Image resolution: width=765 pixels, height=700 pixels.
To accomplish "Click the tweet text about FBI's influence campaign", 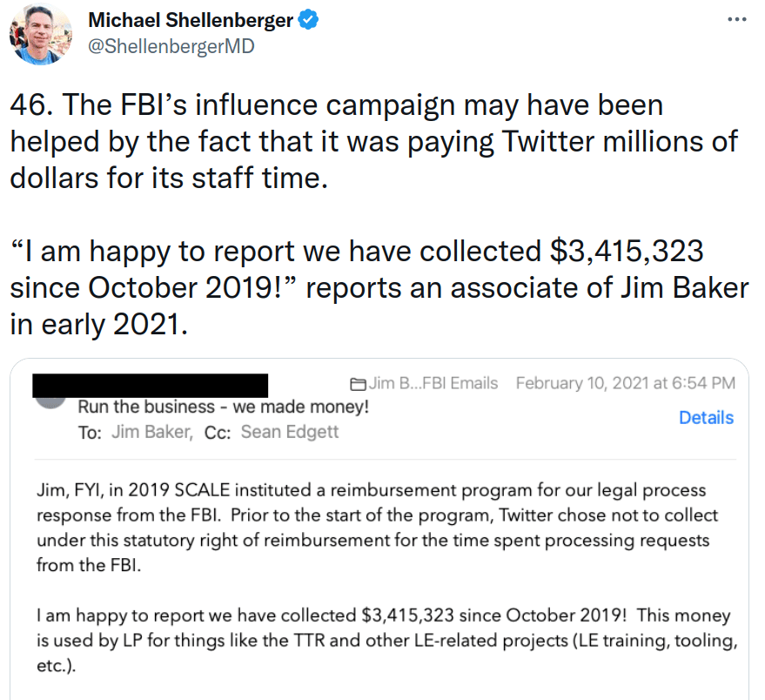I will pyautogui.click(x=373, y=142).
